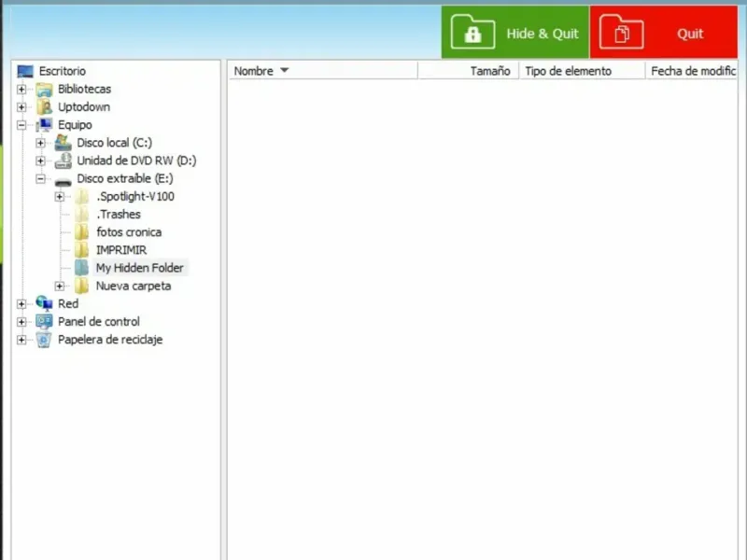Select the Bibliotecas label

[84, 89]
